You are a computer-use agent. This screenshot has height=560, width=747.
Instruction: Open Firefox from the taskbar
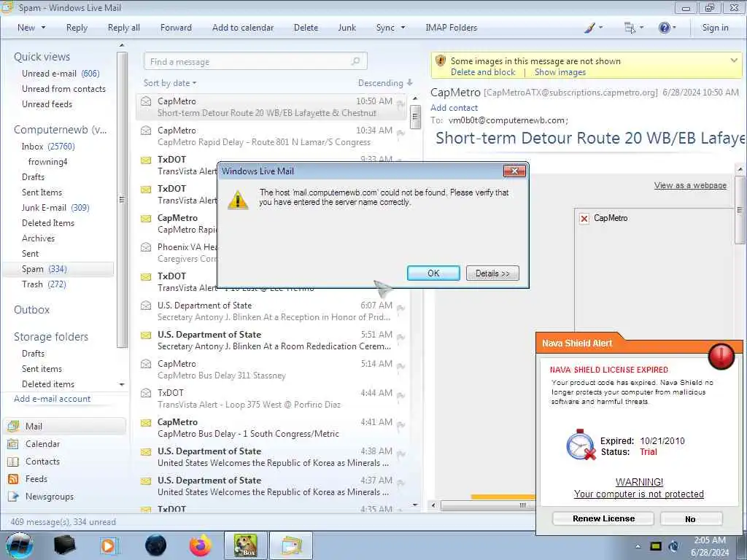(201, 545)
